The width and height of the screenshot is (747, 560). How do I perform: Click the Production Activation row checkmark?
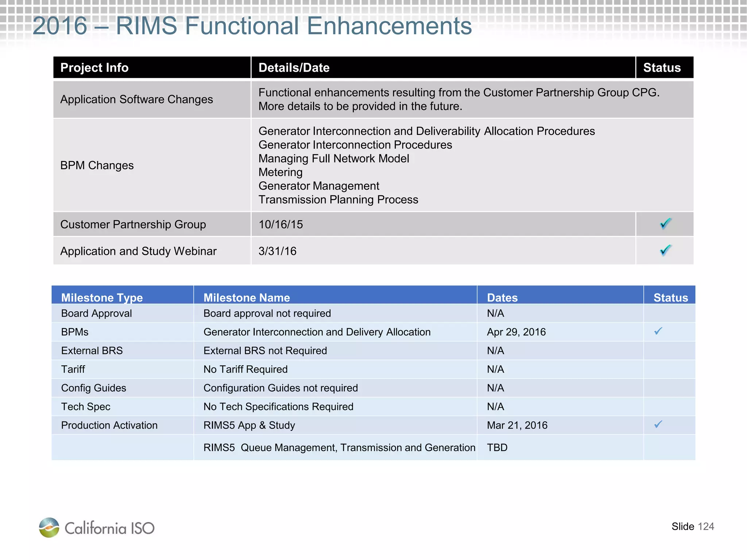[658, 424]
